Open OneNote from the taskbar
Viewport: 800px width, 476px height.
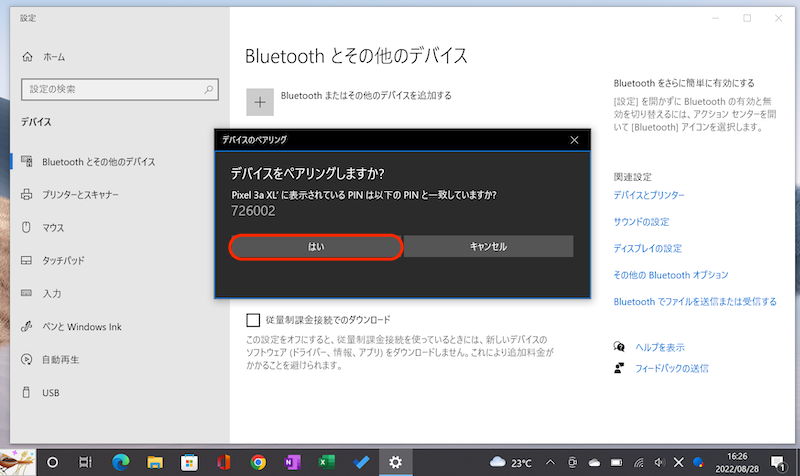(x=292, y=461)
